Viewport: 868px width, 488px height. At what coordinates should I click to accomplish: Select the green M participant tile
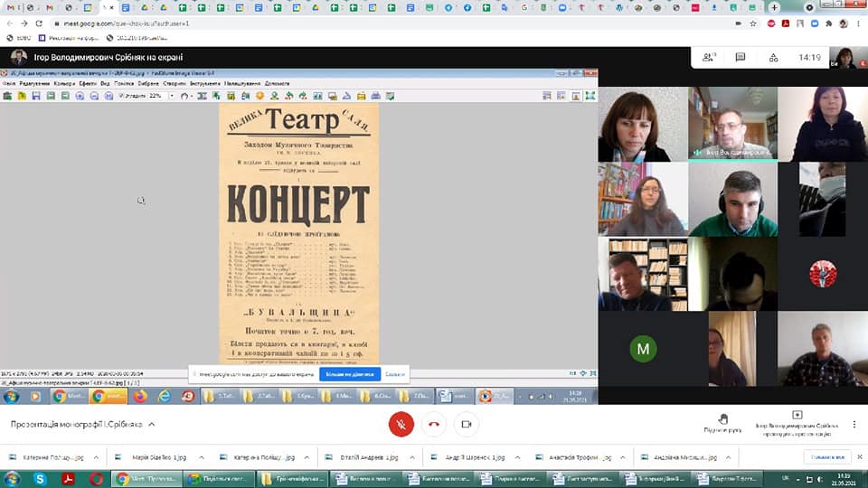(x=643, y=349)
